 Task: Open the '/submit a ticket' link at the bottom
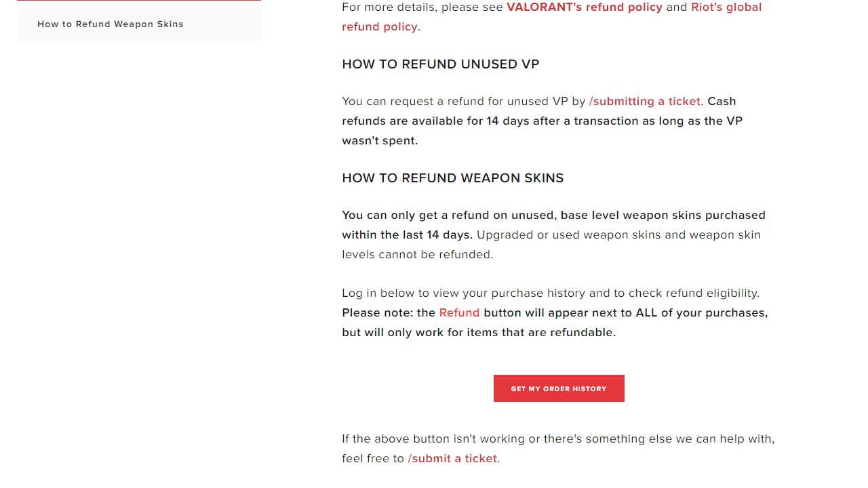tap(452, 458)
